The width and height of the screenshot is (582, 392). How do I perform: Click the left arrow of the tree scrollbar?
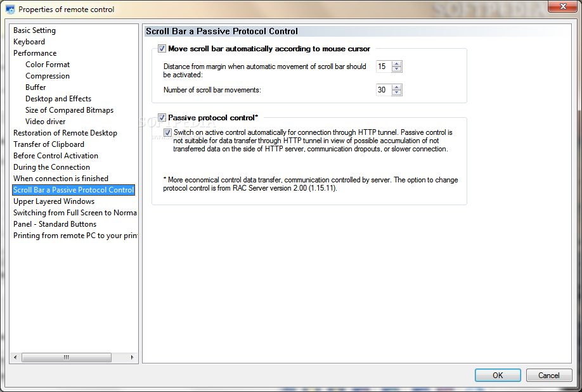pos(15,358)
